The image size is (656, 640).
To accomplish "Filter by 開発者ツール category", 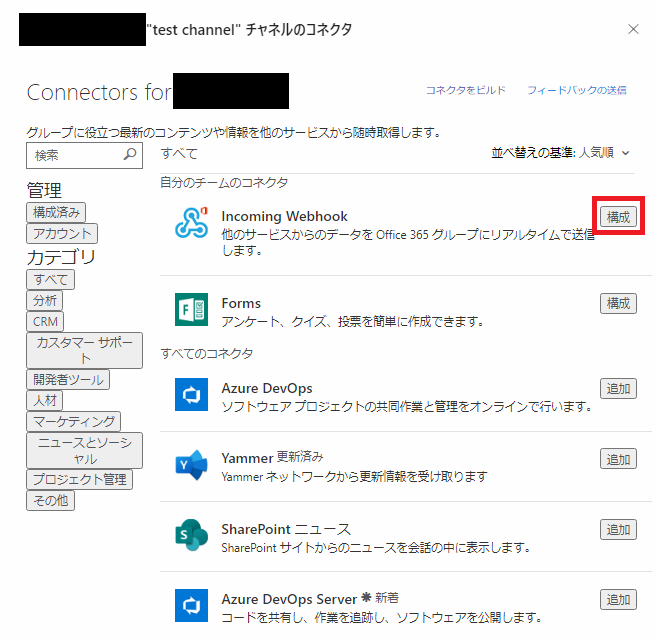I will [x=68, y=379].
